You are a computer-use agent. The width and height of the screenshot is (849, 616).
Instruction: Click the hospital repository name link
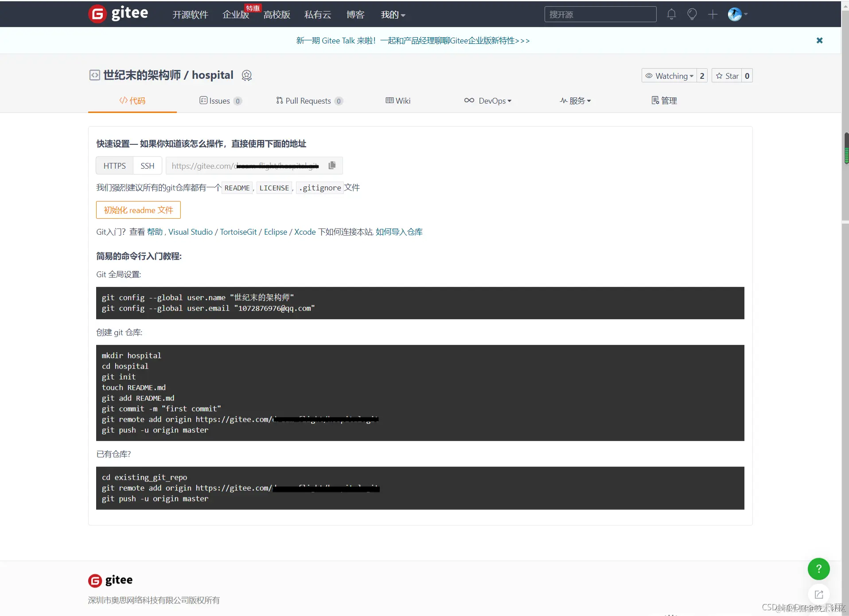(x=212, y=75)
